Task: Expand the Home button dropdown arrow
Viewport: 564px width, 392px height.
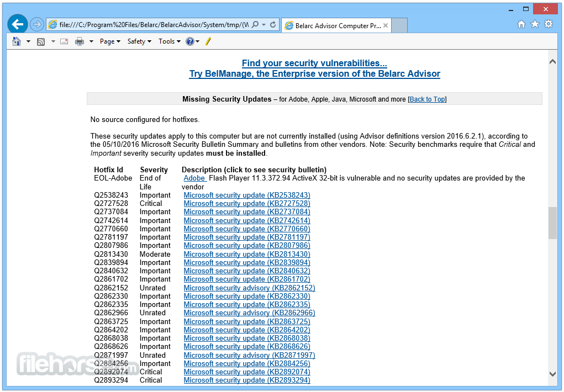Action: tap(28, 41)
